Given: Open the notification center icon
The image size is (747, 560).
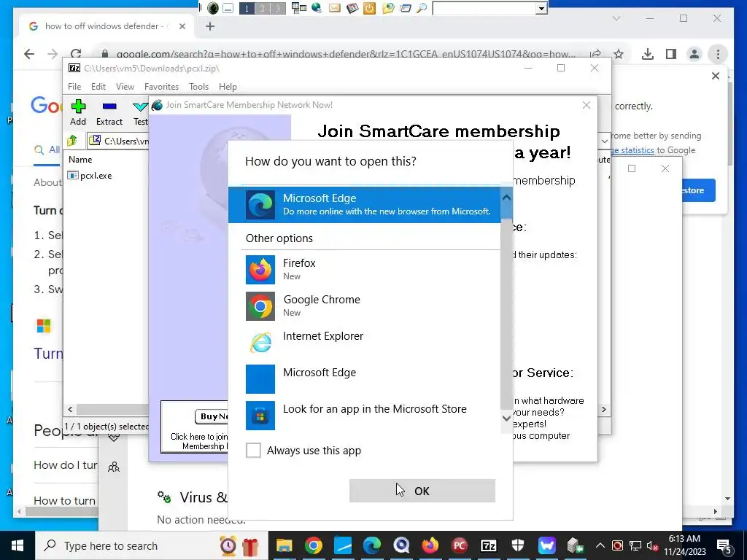Looking at the screenshot, I should (x=724, y=545).
